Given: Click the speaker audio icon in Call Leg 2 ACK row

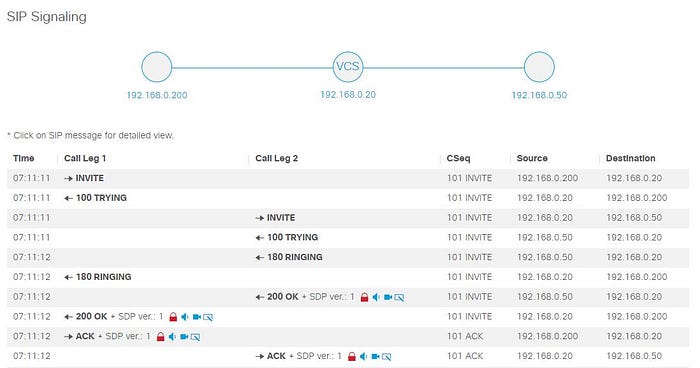Looking at the screenshot, I should click(x=364, y=356).
